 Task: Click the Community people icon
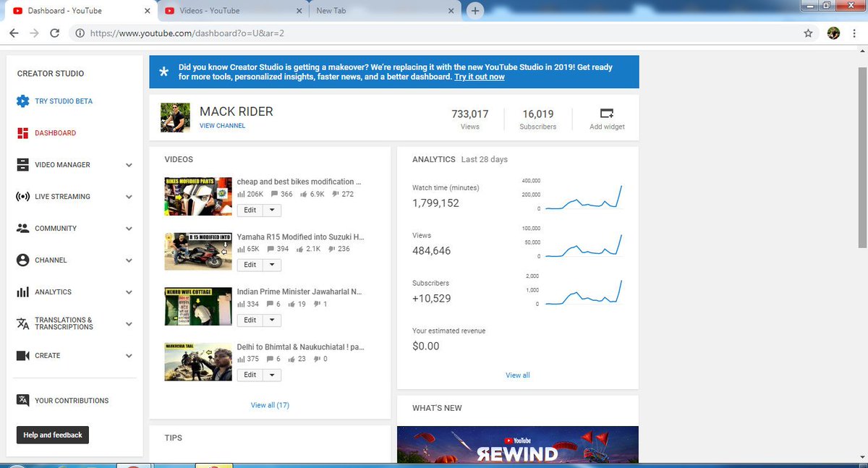[22, 229]
